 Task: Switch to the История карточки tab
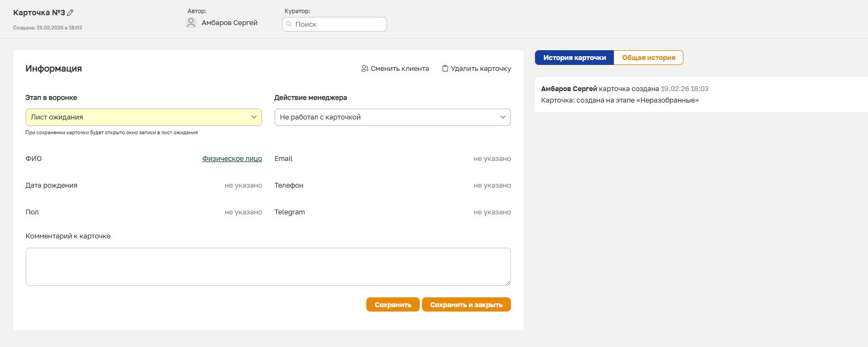click(x=574, y=58)
